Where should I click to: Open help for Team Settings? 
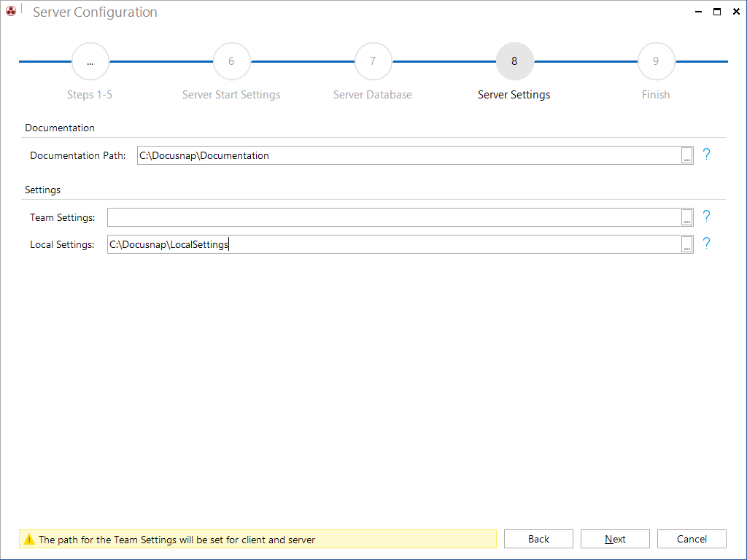click(706, 216)
